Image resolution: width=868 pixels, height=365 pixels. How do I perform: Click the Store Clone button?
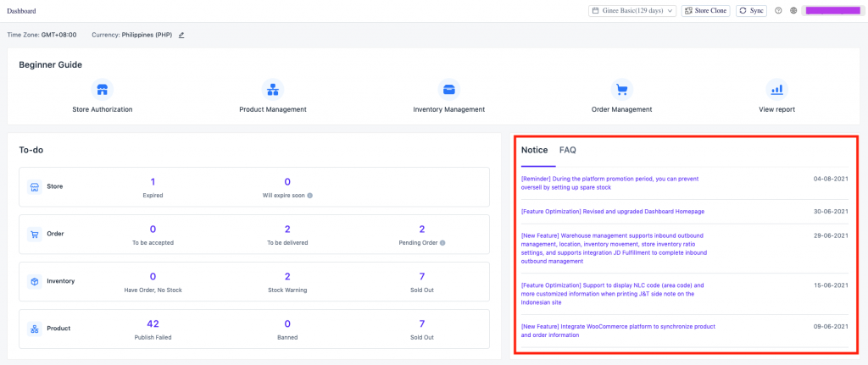[x=705, y=11]
